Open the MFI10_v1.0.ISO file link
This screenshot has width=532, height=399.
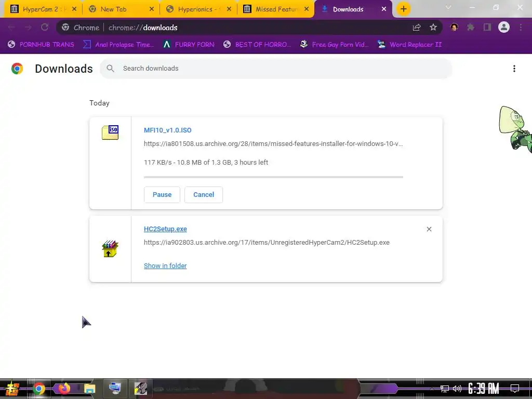point(168,130)
